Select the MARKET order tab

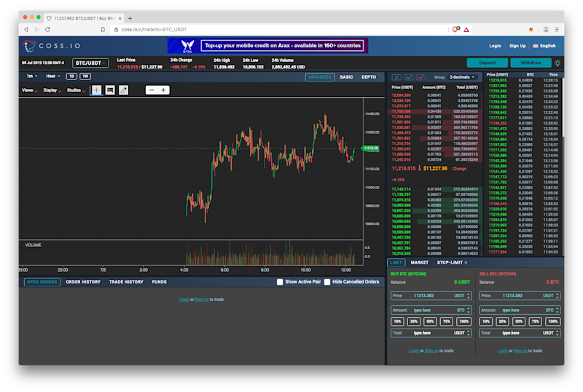(420, 262)
